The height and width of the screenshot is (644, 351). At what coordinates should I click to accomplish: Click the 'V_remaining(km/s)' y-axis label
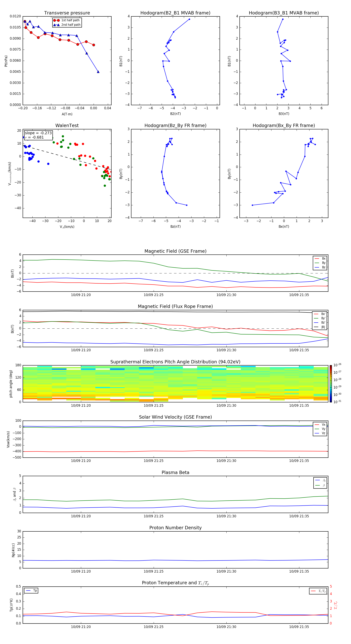(x=10, y=173)
